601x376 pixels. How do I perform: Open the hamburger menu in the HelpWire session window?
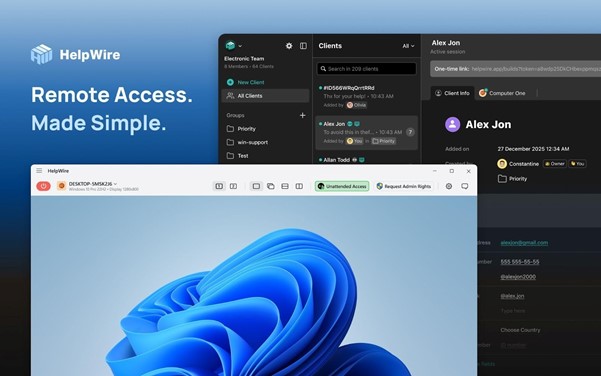coord(39,171)
